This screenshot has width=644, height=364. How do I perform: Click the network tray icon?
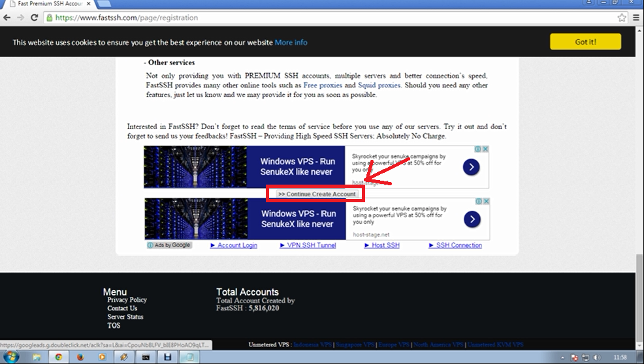586,358
